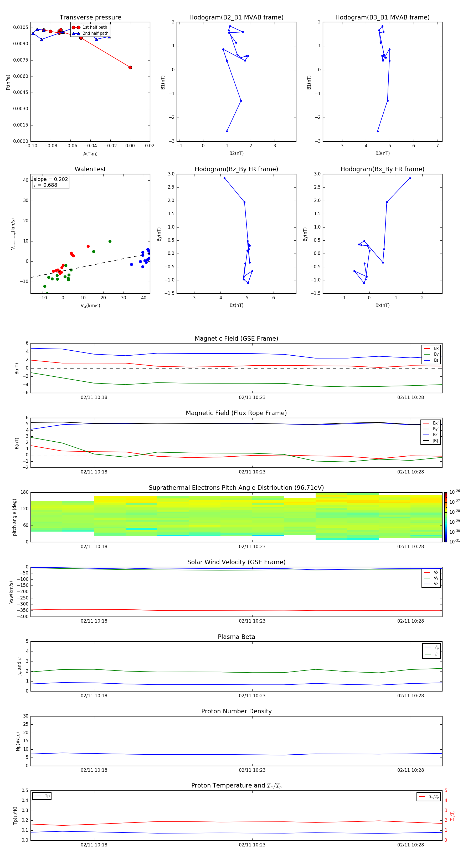This screenshot has width=473, height=868.
Task: Click the 'slope = 0.202' annotation
Action: pyautogui.click(x=51, y=179)
